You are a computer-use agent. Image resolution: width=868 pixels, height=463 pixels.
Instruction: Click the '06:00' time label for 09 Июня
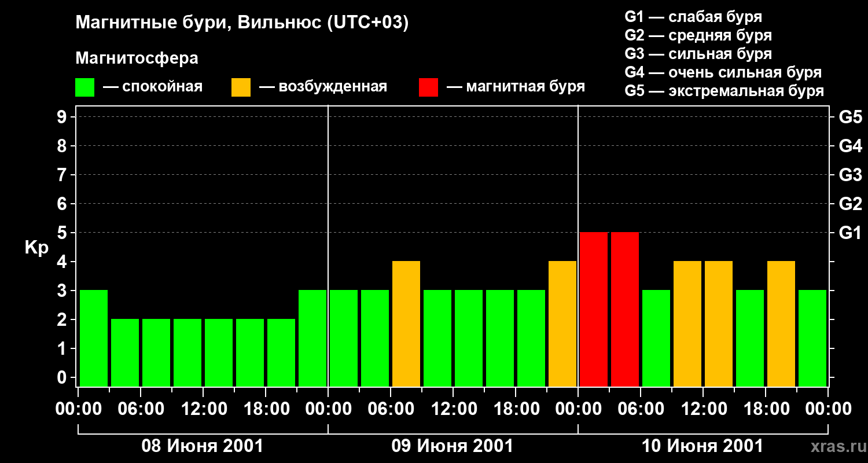tap(391, 409)
